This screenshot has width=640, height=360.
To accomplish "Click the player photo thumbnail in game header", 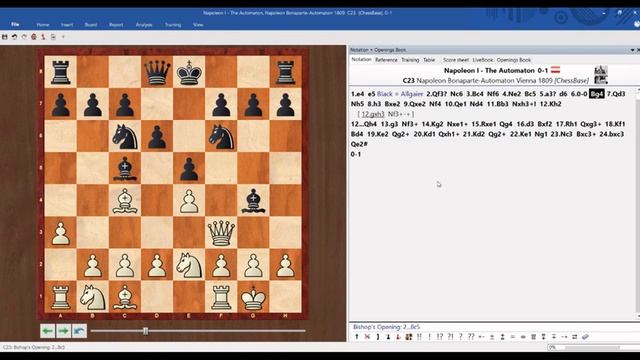I will [601, 75].
